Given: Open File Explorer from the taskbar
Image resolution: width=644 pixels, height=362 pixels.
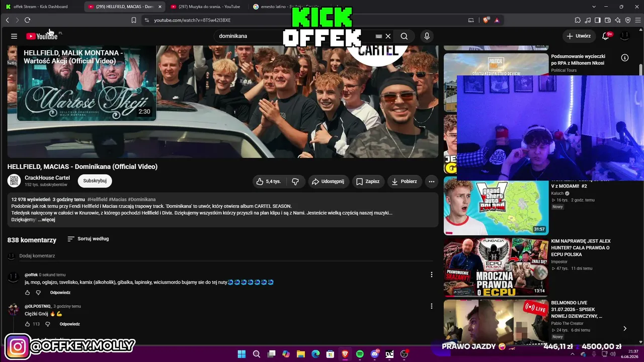Looking at the screenshot, I should tap(300, 354).
